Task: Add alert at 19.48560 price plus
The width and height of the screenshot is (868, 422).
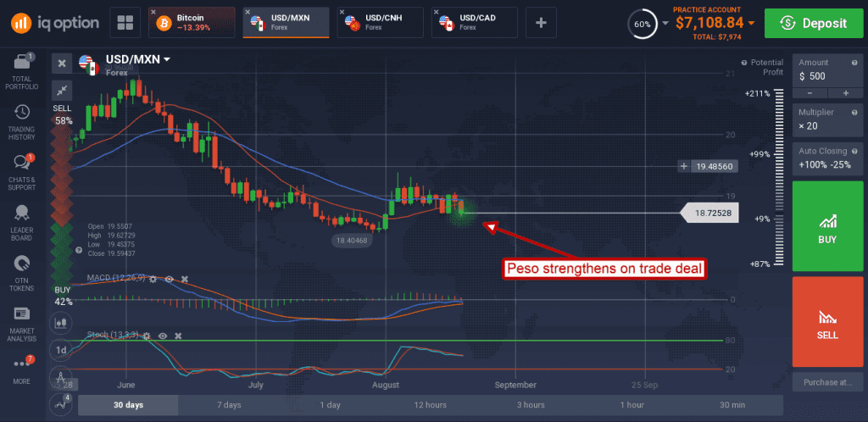Action: tap(685, 166)
